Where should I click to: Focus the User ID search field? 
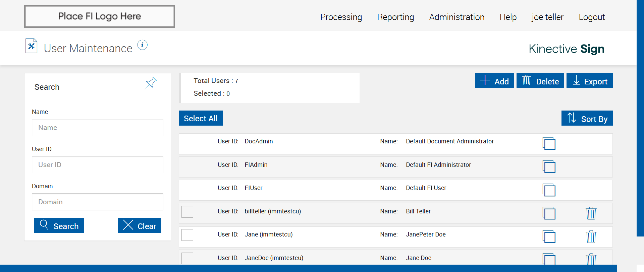(97, 165)
